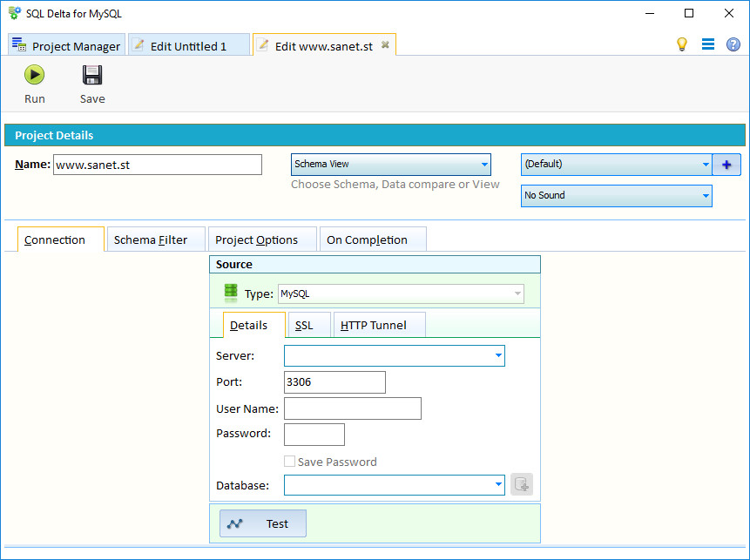The width and height of the screenshot is (750, 560).
Task: Click the light bulb tips icon
Action: [682, 44]
